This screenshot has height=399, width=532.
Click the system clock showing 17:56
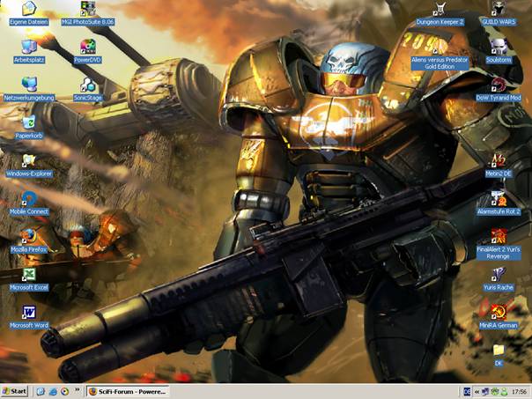pos(519,390)
